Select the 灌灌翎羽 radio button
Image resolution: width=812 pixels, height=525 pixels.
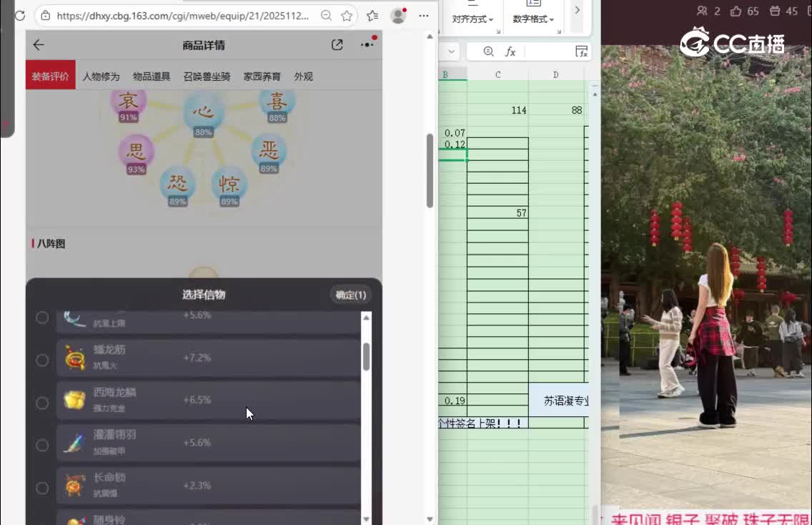click(x=42, y=445)
